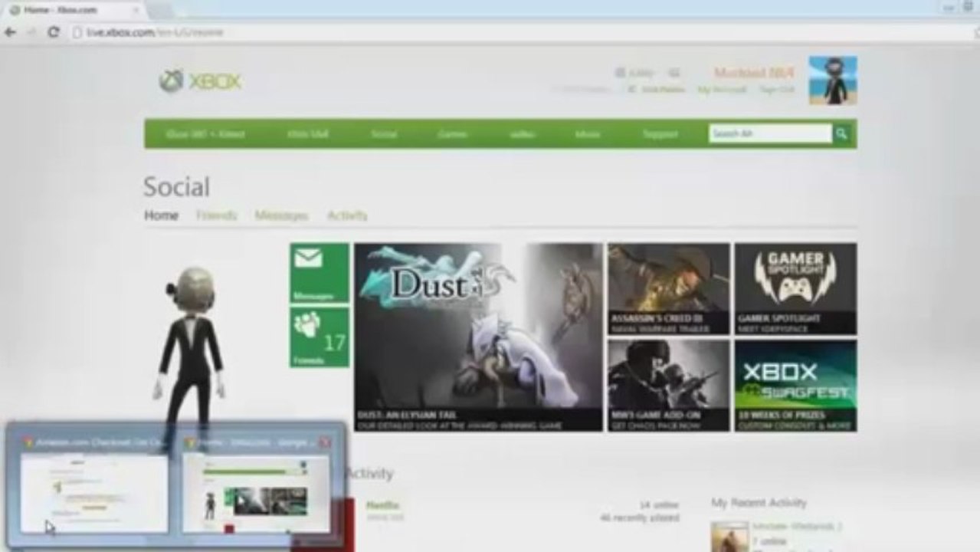The image size is (980, 552).
Task: Click the address bar URL field
Action: (x=490, y=32)
